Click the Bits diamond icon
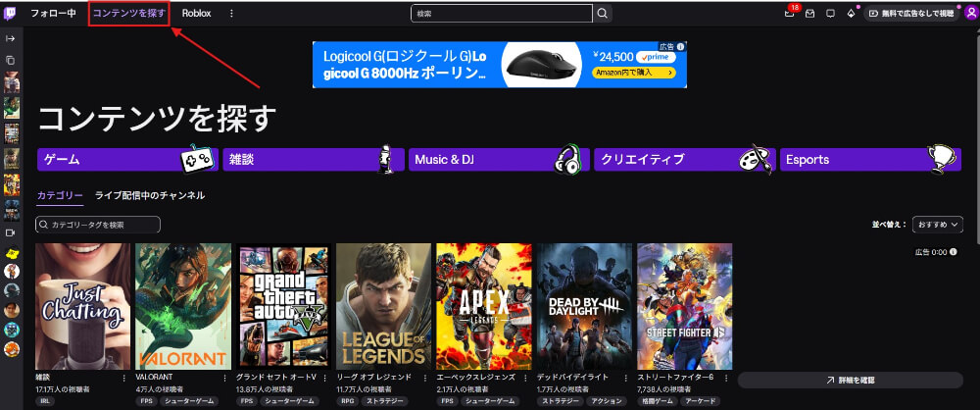 (851, 14)
